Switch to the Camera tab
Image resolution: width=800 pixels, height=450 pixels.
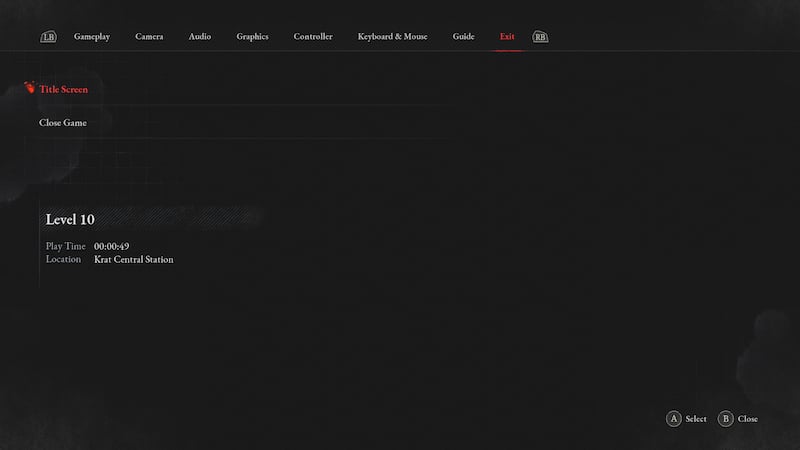click(x=149, y=37)
